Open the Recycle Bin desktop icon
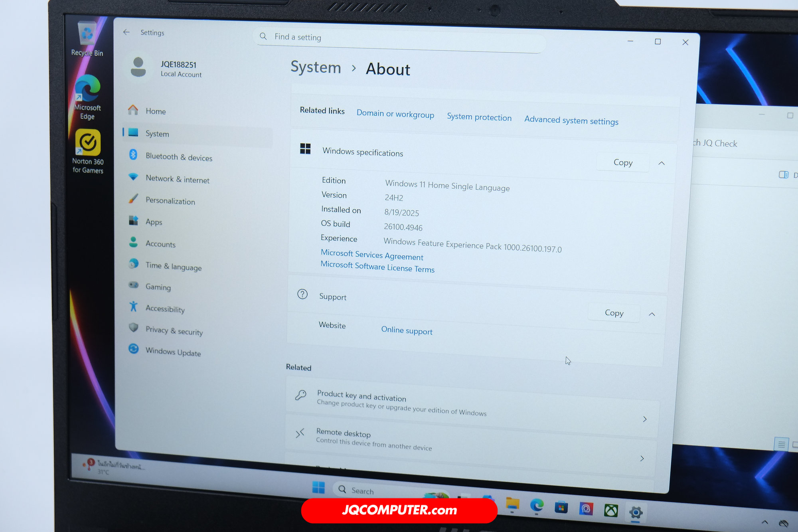The image size is (798, 532). [x=87, y=39]
